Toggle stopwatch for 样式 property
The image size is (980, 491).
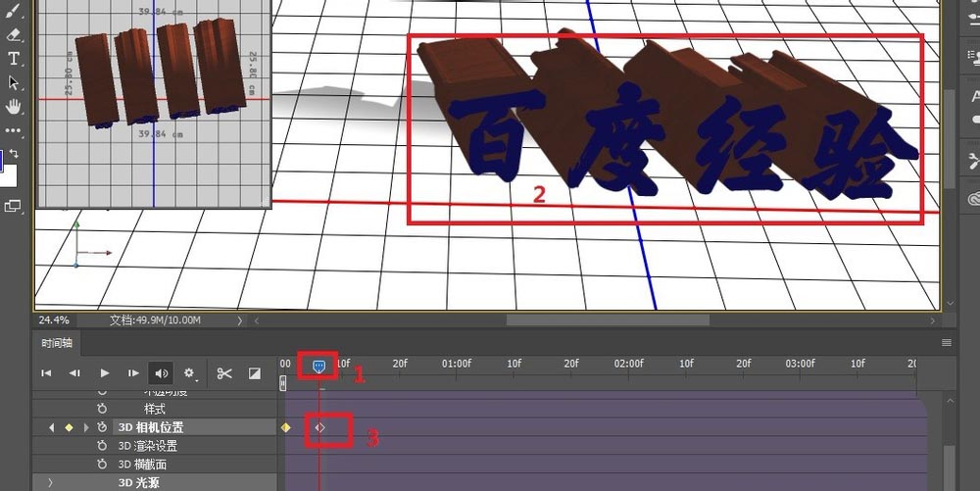(102, 409)
